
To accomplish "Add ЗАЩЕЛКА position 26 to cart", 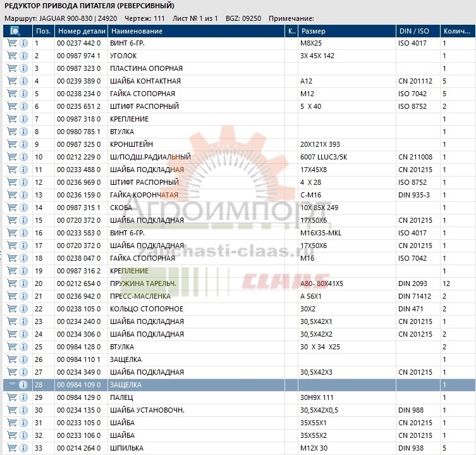I will (x=12, y=359).
